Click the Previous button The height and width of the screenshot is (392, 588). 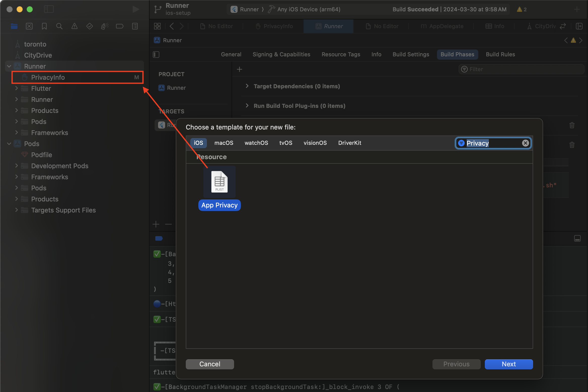click(456, 364)
